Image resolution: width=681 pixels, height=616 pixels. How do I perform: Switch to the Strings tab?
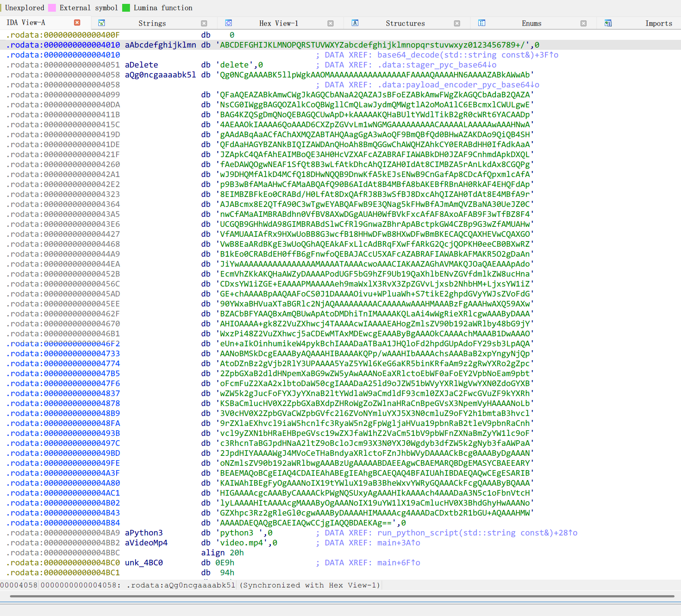coord(152,23)
